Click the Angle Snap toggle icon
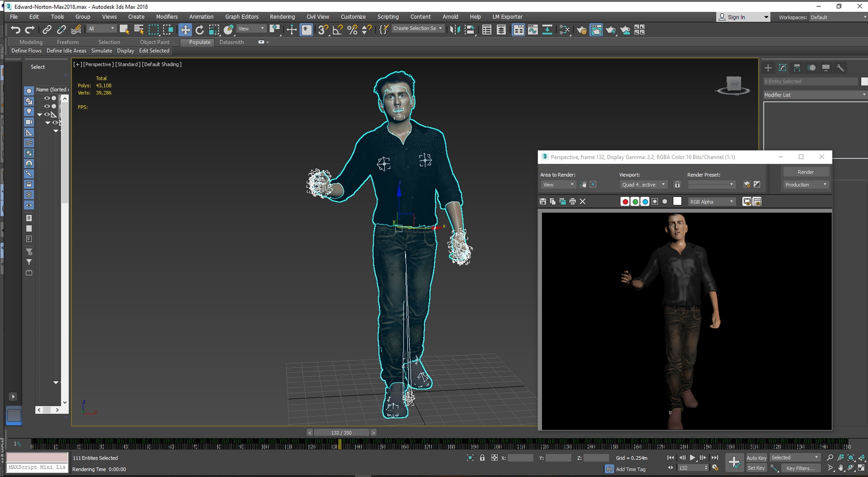Viewport: 868px width, 477px height. pyautogui.click(x=337, y=30)
